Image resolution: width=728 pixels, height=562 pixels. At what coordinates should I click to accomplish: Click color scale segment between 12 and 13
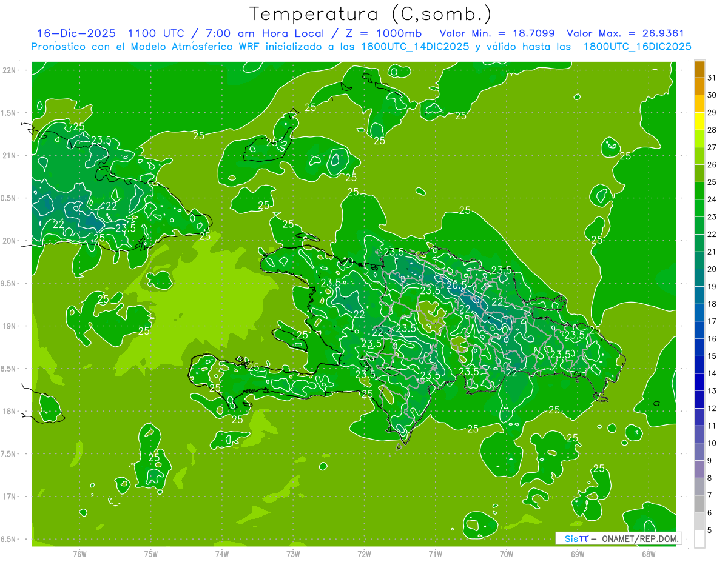coord(699,400)
